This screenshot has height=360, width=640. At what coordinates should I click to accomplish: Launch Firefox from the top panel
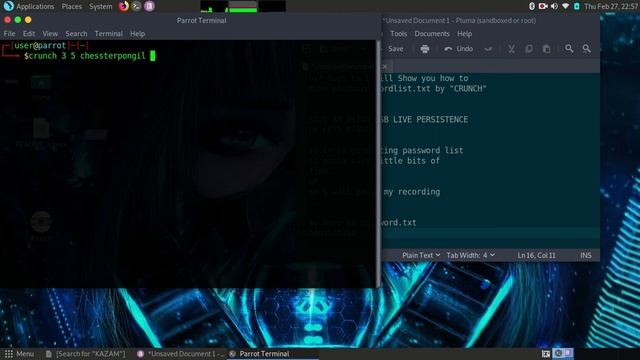(124, 6)
